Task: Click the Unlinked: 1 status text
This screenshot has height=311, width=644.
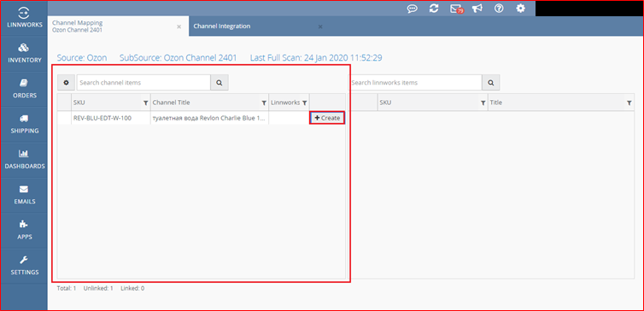Action: tap(98, 289)
